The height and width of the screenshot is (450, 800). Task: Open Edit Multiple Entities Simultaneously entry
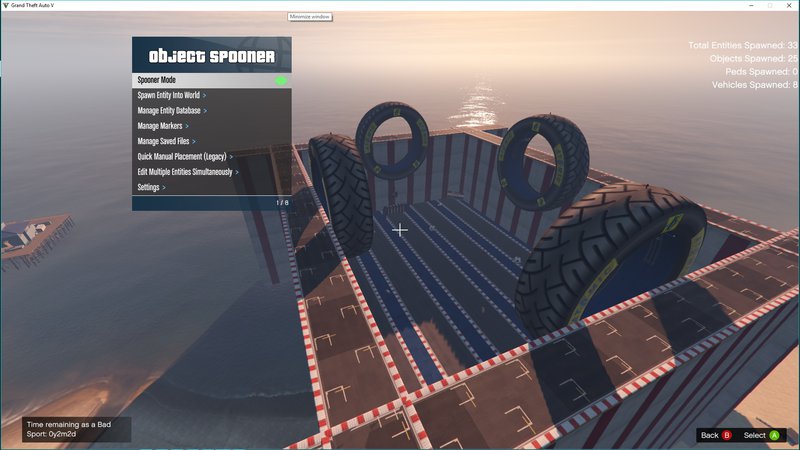(x=212, y=172)
